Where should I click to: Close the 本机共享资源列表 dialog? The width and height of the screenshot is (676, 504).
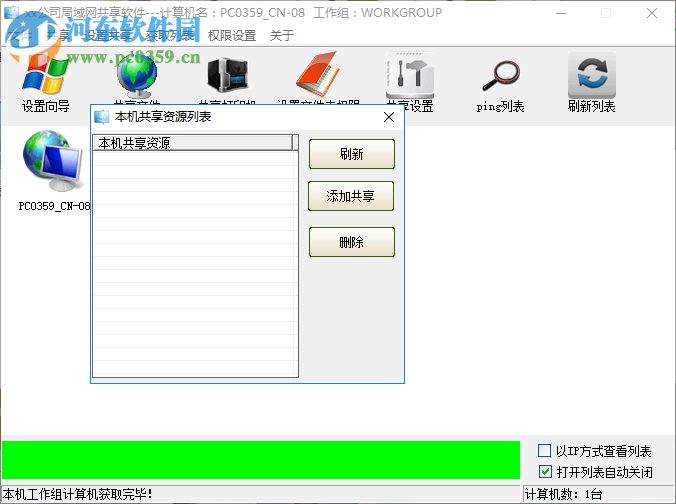click(389, 117)
